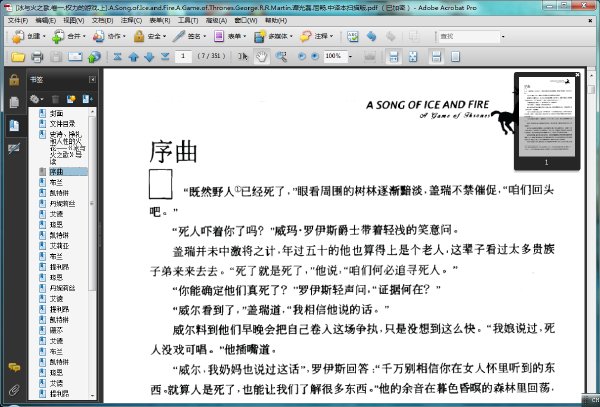Collapse the 书签 bookmarks panel
The width and height of the screenshot is (600, 407).
(92, 80)
